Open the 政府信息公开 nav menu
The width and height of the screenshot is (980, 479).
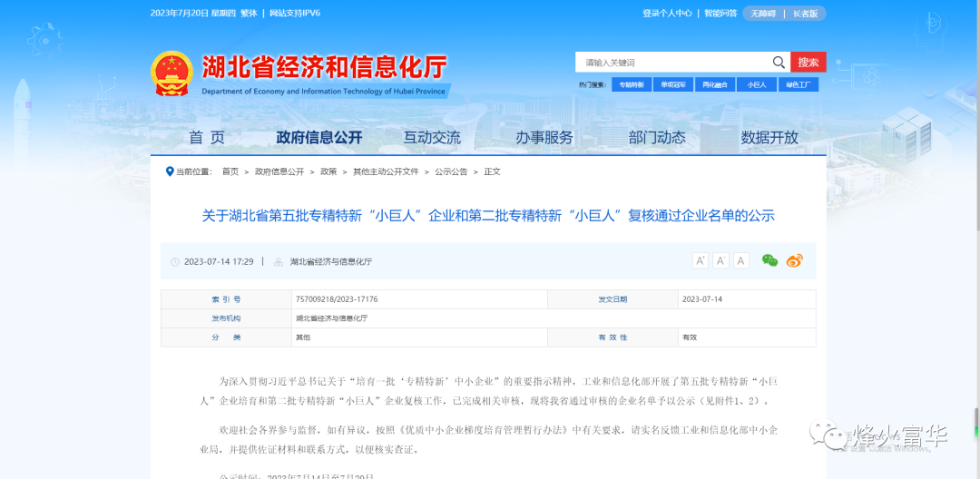(x=318, y=138)
